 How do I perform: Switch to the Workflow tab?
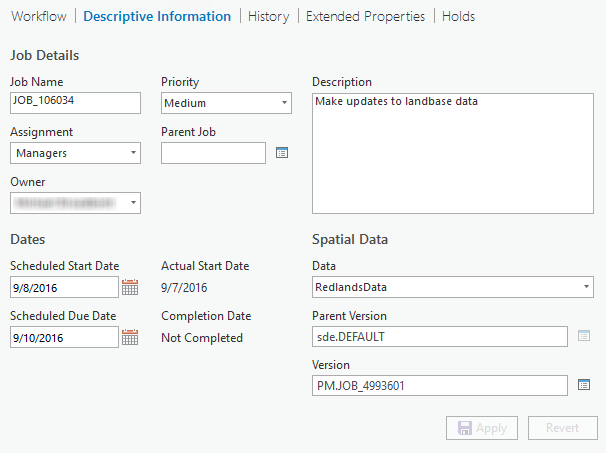[38, 17]
